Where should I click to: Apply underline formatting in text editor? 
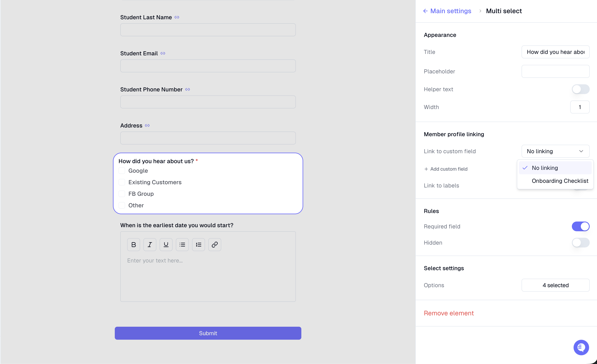166,245
